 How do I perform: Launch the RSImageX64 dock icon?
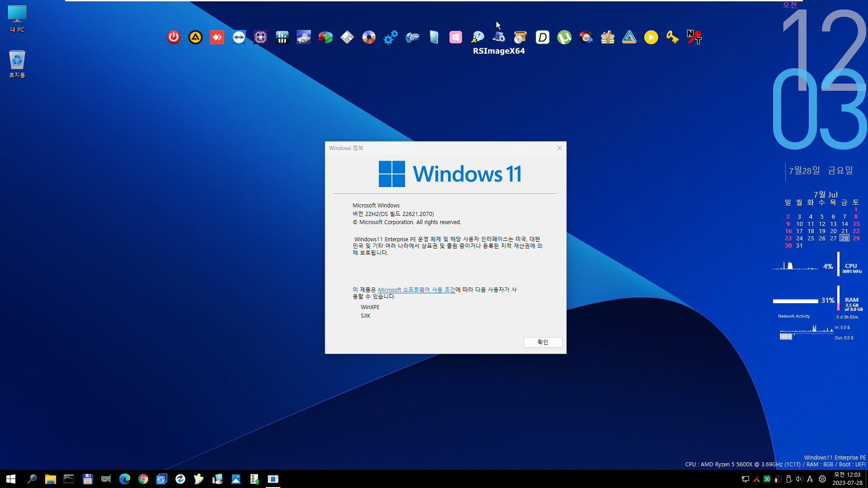(499, 37)
